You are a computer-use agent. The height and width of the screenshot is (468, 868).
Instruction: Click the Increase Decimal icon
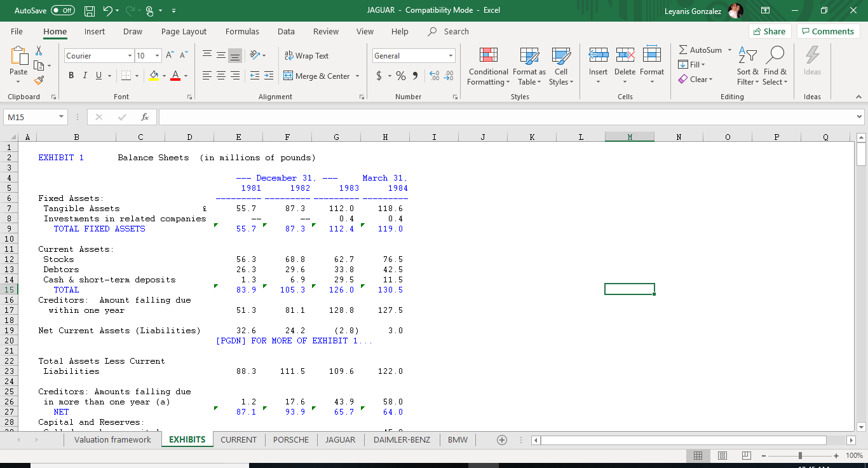click(435, 76)
